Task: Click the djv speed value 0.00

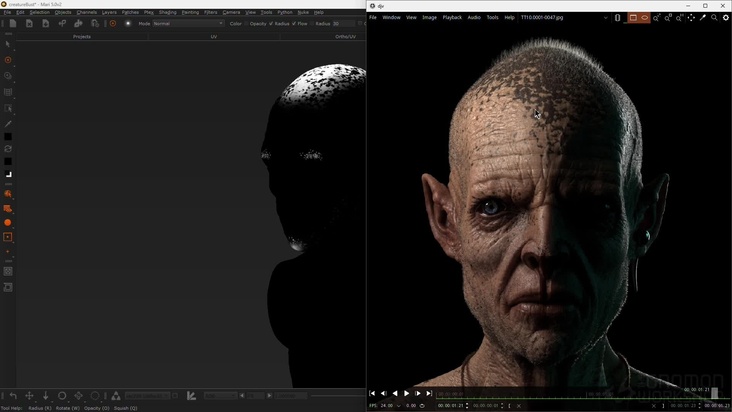Action: (x=411, y=405)
